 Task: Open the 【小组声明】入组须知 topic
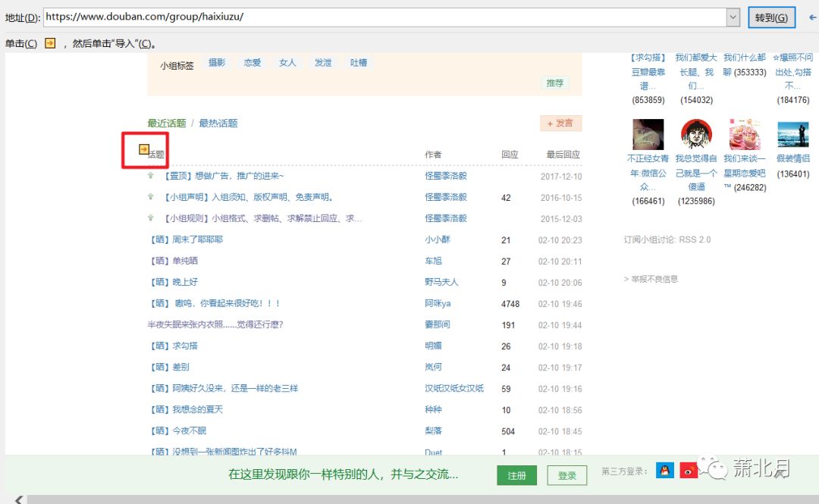(248, 197)
